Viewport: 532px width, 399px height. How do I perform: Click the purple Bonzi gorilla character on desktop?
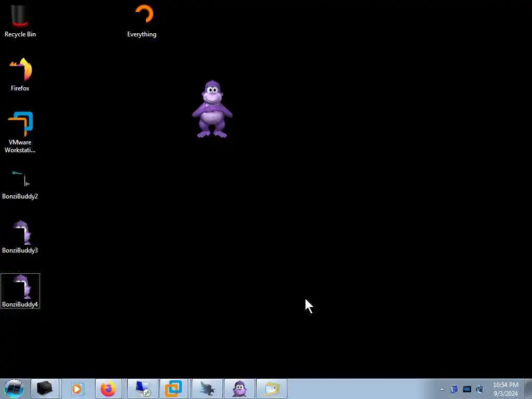tap(212, 109)
